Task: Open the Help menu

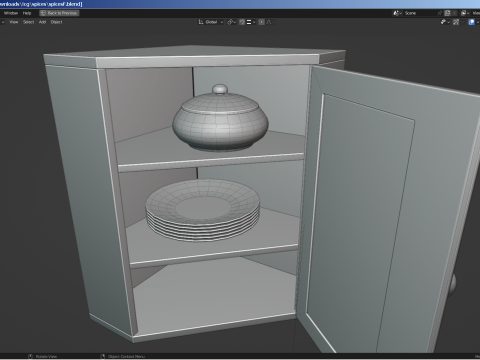Action: [27, 13]
